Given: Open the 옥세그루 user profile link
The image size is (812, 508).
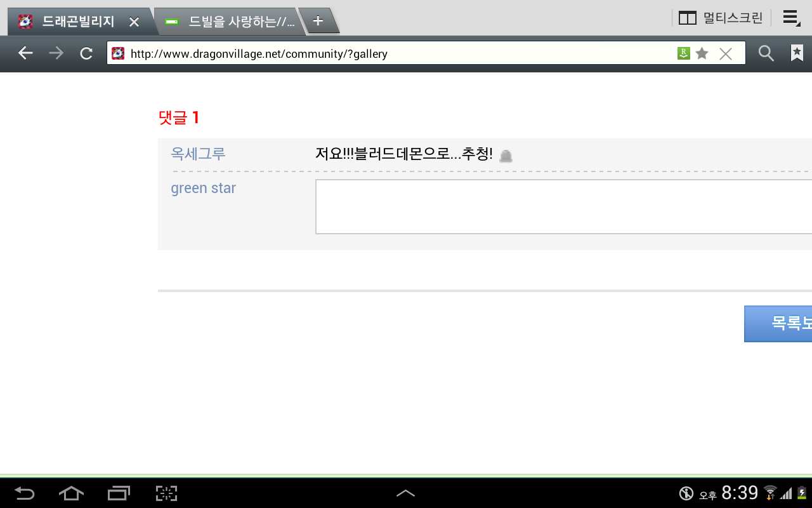Looking at the screenshot, I should point(198,154).
